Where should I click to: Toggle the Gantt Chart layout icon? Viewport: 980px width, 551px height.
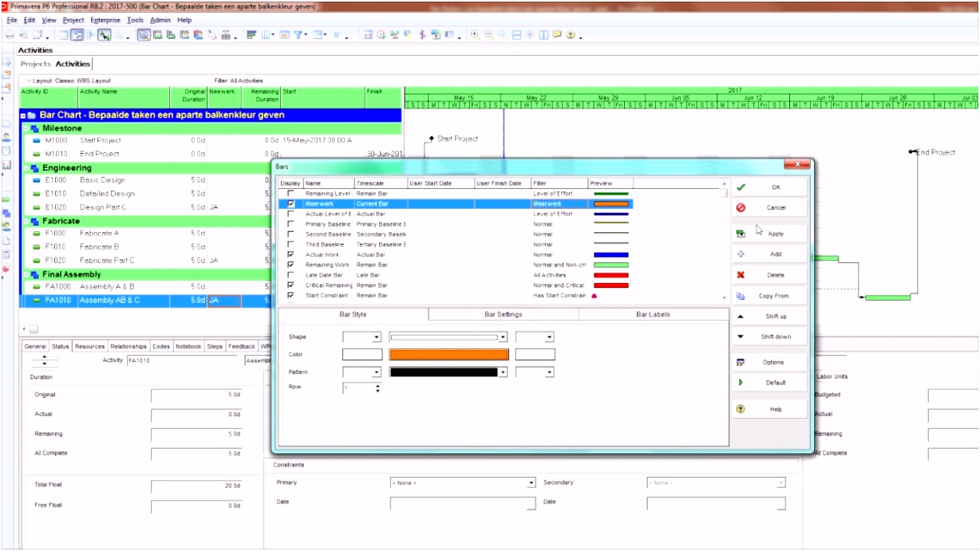(x=77, y=35)
